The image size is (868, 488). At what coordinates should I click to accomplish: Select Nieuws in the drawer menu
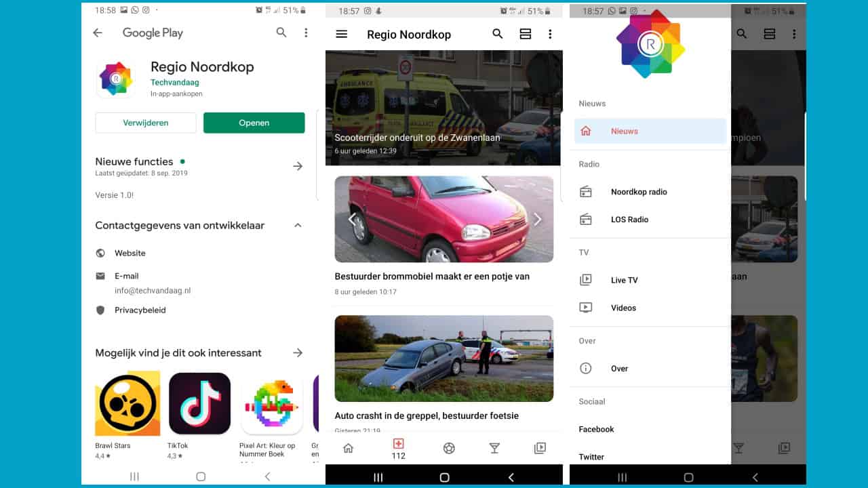click(x=650, y=131)
